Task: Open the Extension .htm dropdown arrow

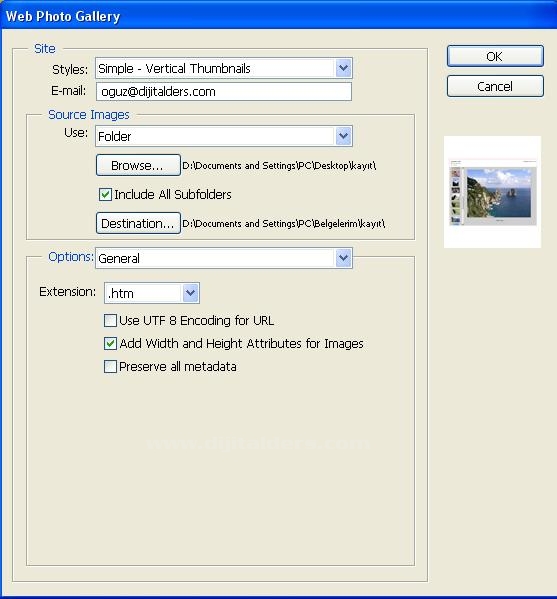Action: [190, 293]
